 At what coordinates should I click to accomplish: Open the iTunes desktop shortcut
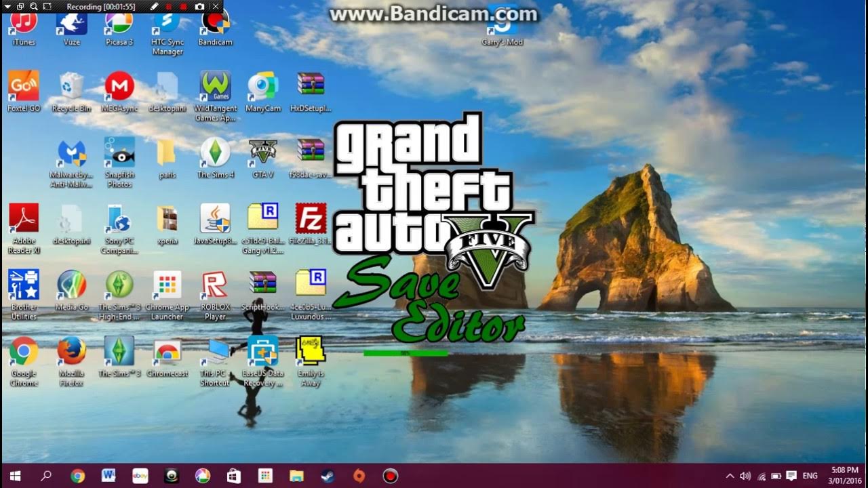tap(24, 28)
